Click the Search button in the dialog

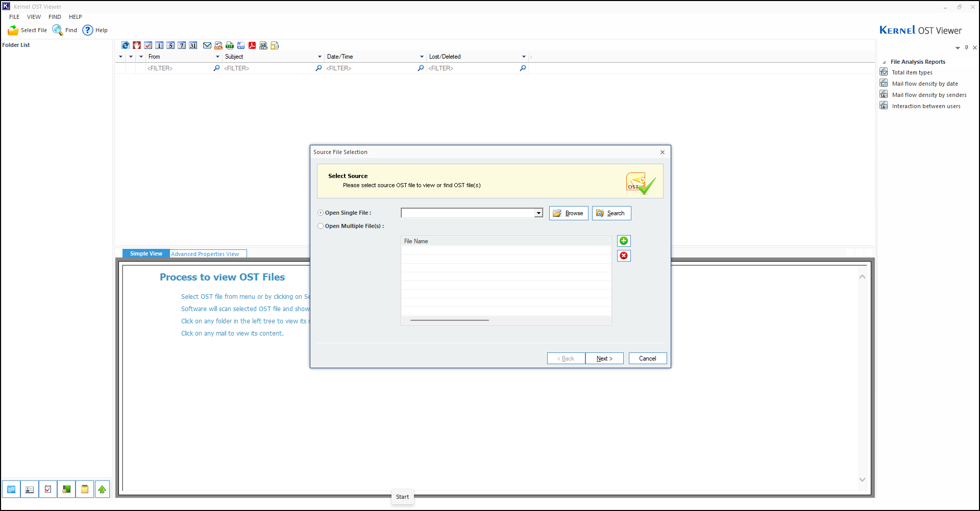pyautogui.click(x=611, y=213)
